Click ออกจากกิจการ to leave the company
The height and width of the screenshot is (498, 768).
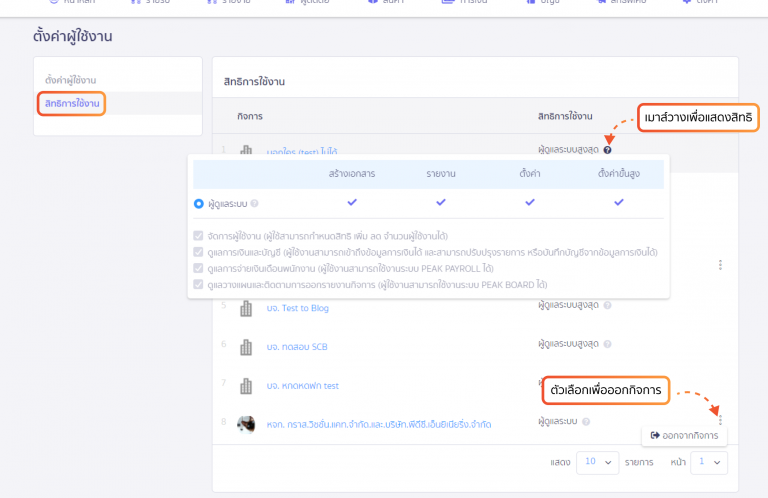coord(685,435)
